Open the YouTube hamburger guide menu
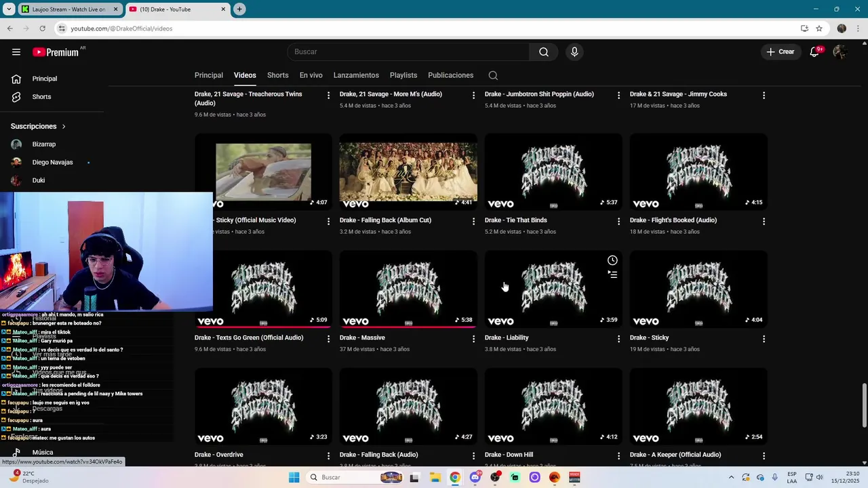The width and height of the screenshot is (868, 488). [16, 52]
